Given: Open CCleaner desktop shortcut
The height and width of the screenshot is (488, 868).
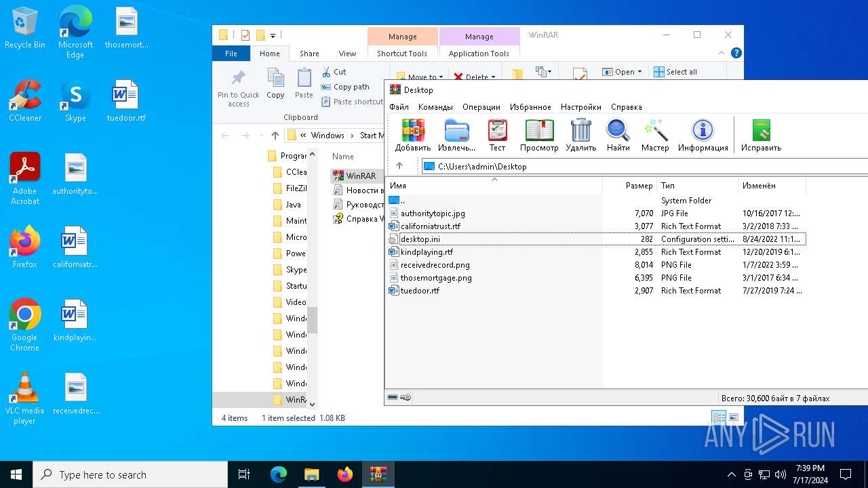Looking at the screenshot, I should tap(25, 102).
